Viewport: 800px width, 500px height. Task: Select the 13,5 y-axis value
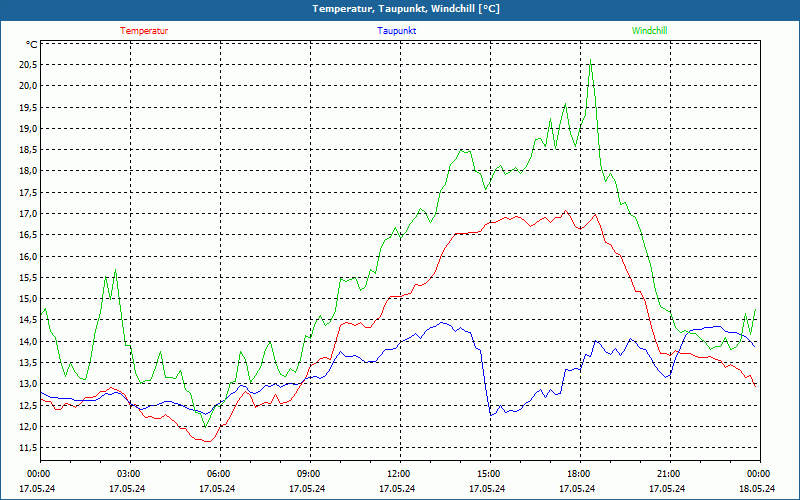tap(28, 363)
